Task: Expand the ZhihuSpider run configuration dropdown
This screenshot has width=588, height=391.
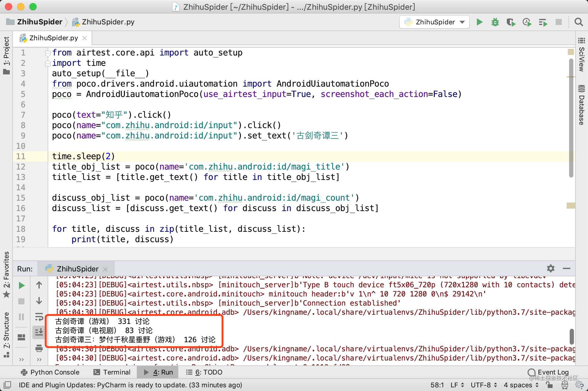Action: [464, 22]
